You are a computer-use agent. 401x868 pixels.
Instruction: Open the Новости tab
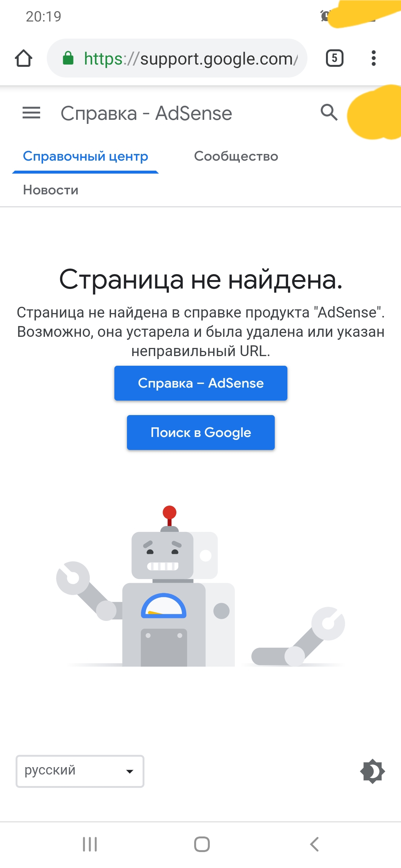pos(51,190)
